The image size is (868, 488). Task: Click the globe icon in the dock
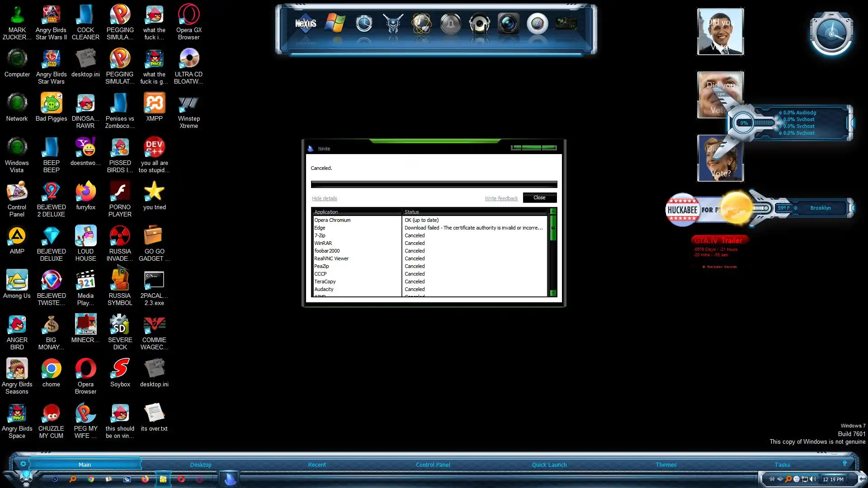pyautogui.click(x=421, y=23)
